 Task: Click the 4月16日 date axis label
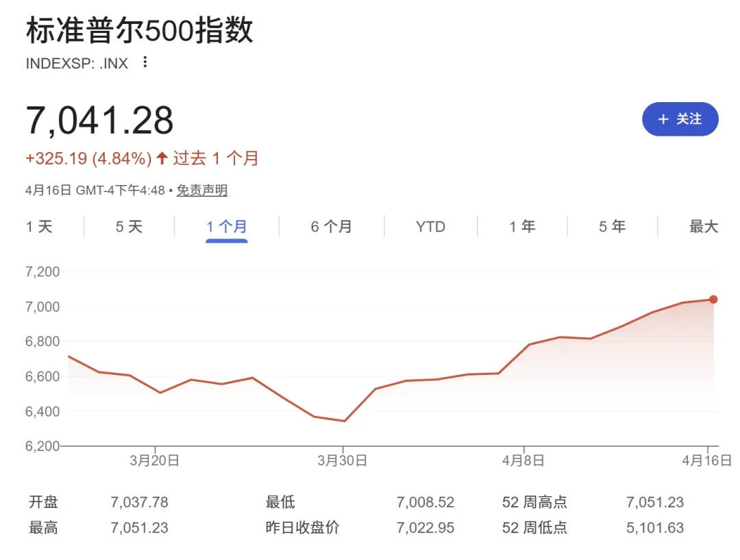pyautogui.click(x=706, y=461)
